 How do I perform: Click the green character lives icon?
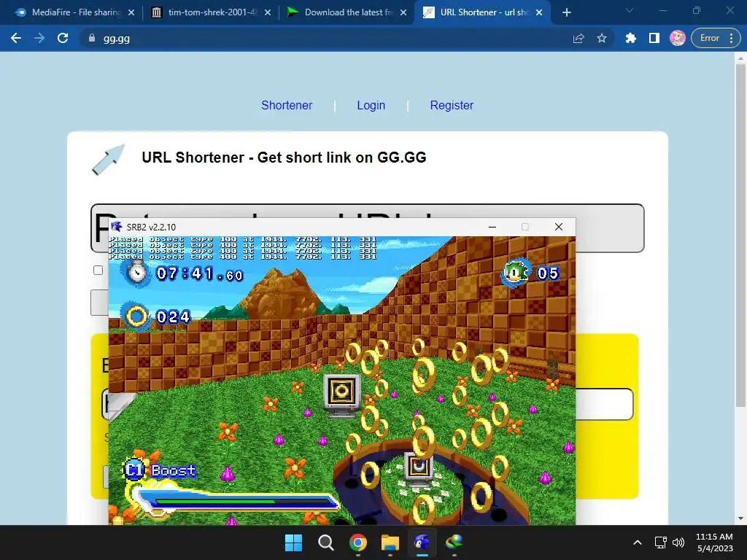pos(516,273)
